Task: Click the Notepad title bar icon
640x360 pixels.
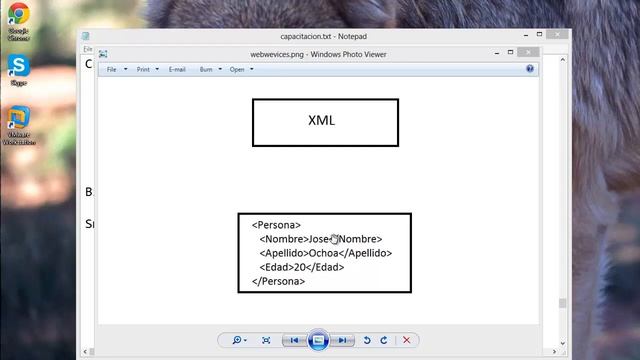Action: [85, 36]
